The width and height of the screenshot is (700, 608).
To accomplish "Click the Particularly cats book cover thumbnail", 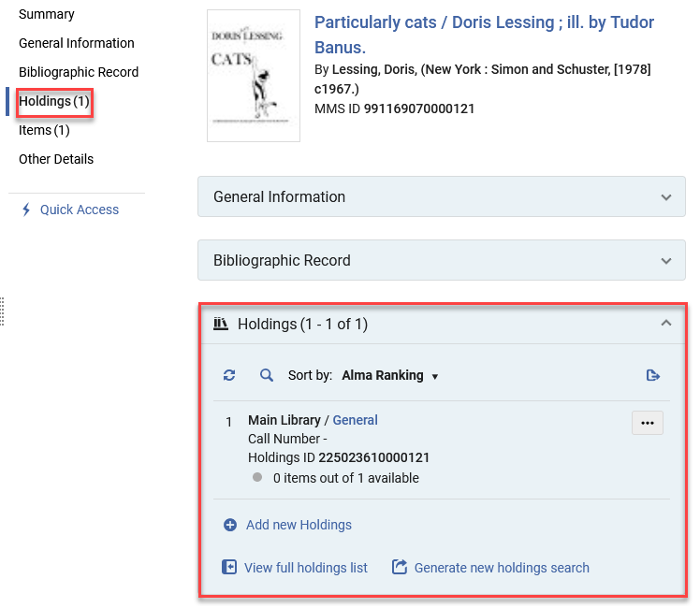I will (x=254, y=76).
